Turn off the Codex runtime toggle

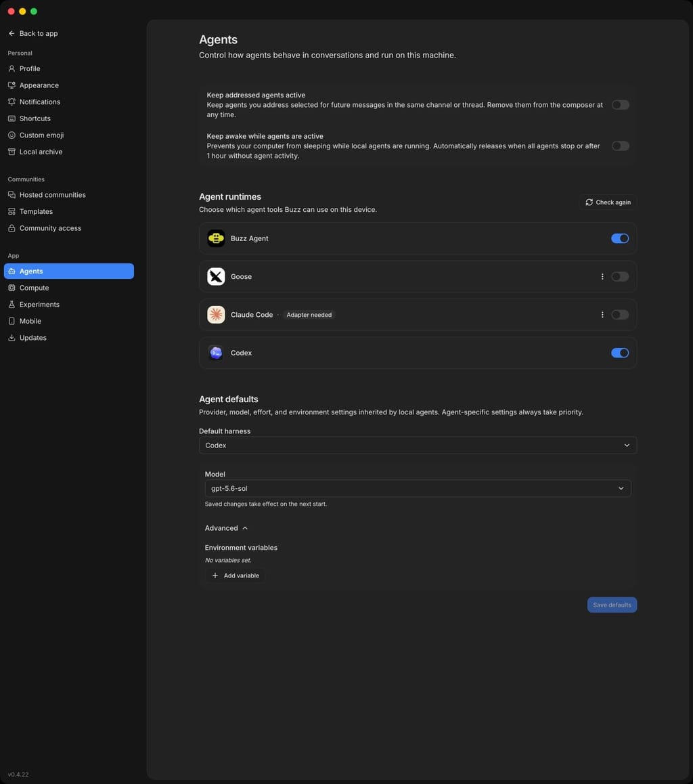(620, 353)
